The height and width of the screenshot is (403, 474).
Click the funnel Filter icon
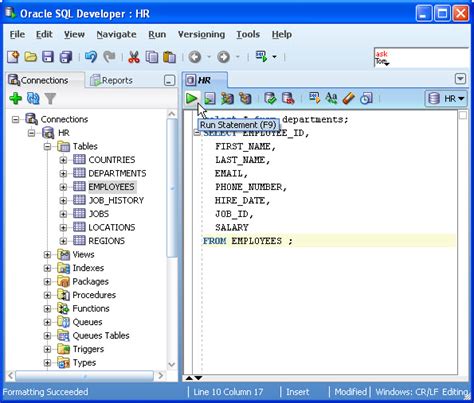tap(50, 98)
